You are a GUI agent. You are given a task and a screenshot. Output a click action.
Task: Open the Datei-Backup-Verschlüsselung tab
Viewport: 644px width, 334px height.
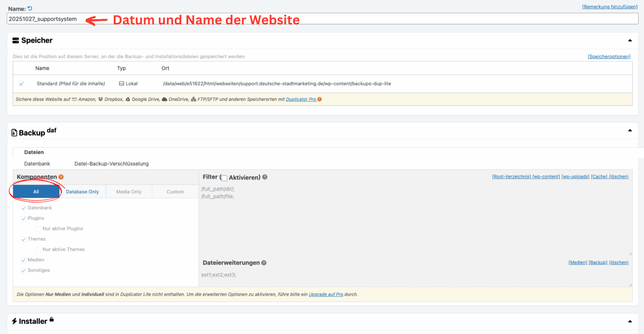click(x=111, y=163)
